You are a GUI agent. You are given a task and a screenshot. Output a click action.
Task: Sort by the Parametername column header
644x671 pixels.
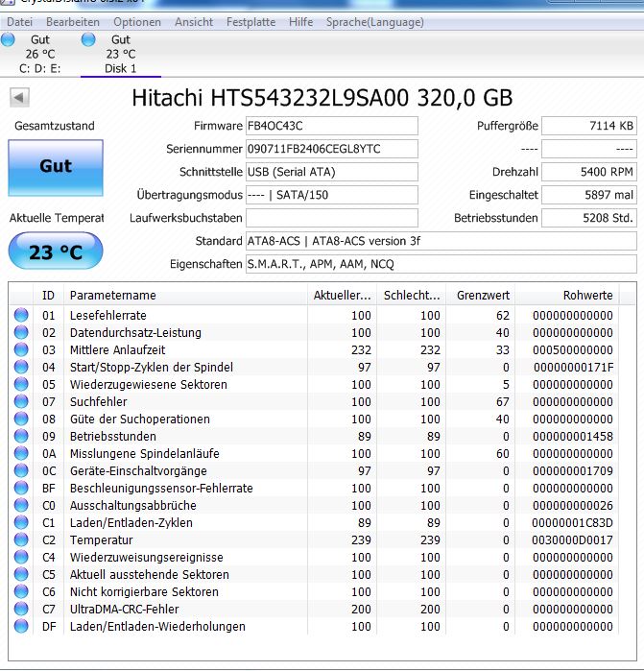point(185,296)
